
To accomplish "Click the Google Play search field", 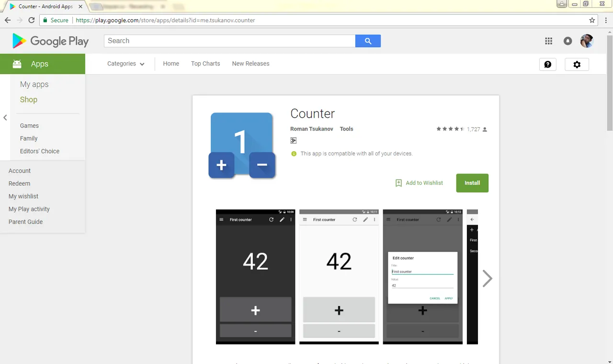I will [x=229, y=41].
